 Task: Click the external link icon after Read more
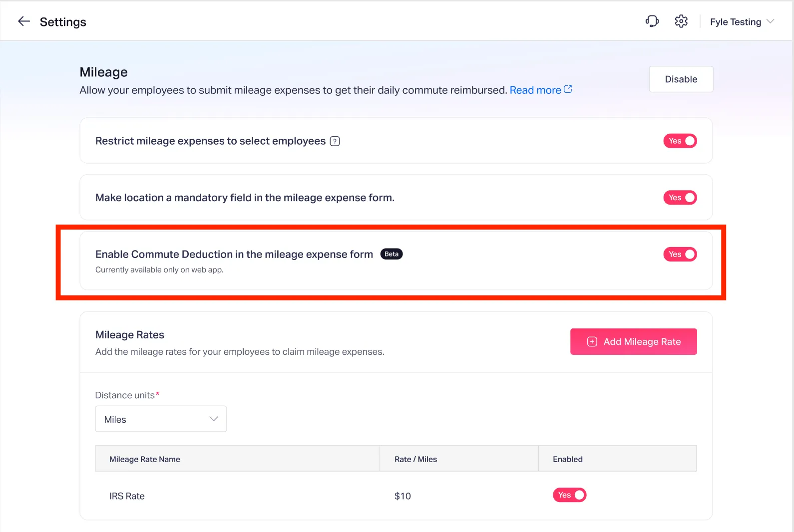[x=568, y=89]
